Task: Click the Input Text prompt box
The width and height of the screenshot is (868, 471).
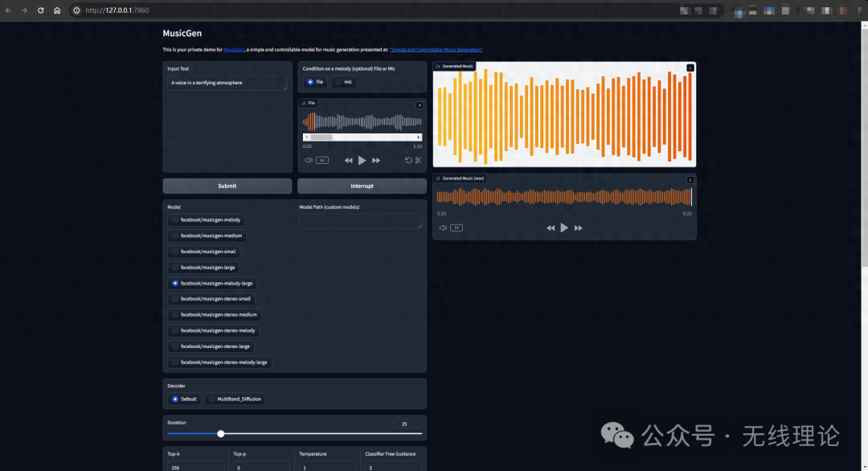Action: coord(227,83)
